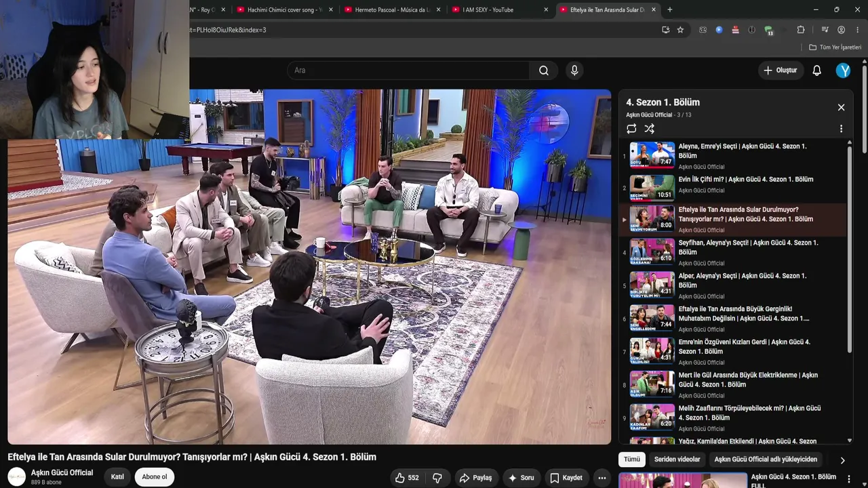Select Aşkın Gücü Official adlı yükleyiciden chip

[x=766, y=460]
